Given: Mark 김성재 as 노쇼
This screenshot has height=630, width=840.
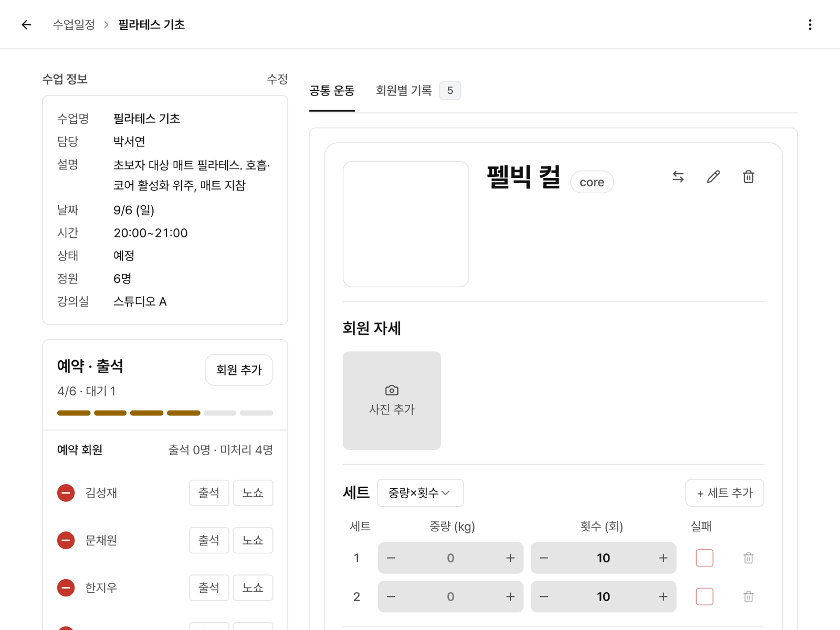Looking at the screenshot, I should 253,493.
